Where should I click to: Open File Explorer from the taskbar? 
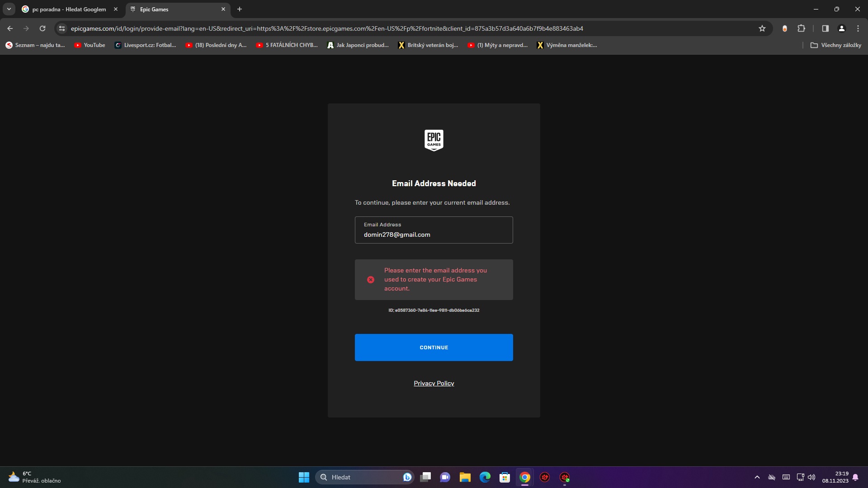(465, 477)
